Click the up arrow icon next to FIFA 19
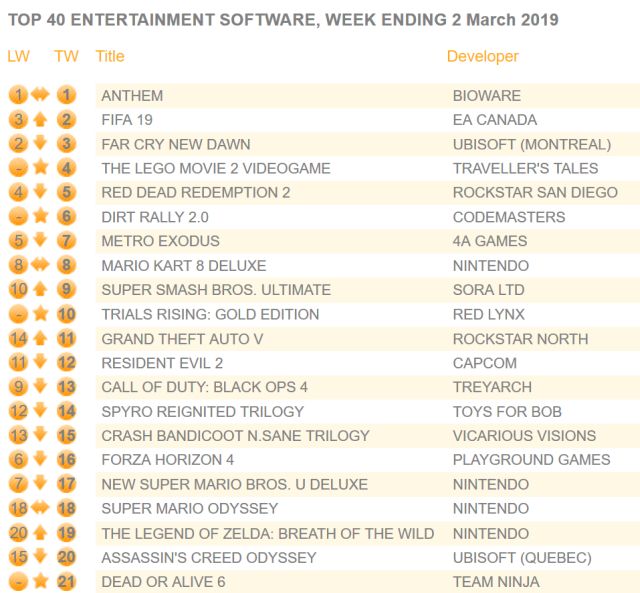640x593 pixels. (x=41, y=120)
